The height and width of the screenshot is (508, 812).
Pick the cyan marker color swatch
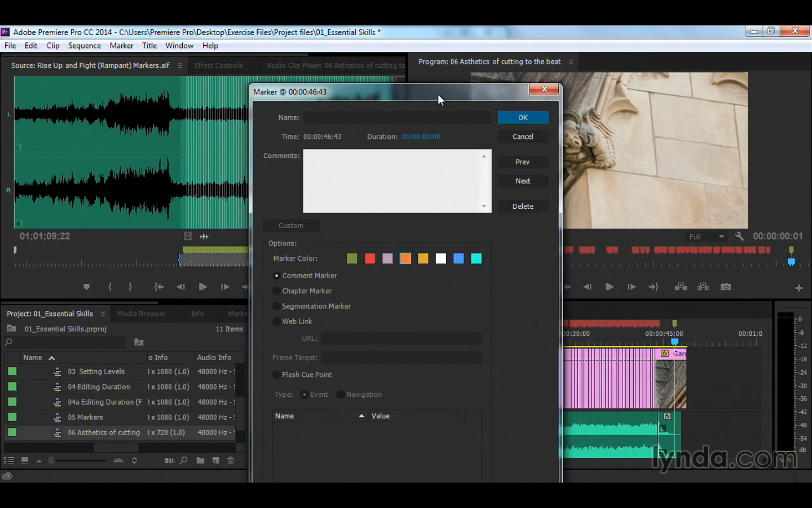coord(476,259)
